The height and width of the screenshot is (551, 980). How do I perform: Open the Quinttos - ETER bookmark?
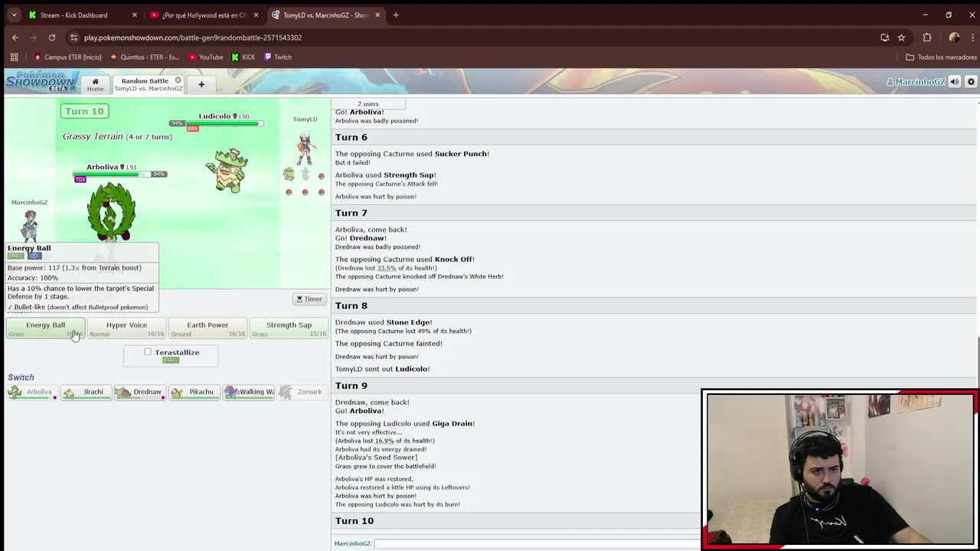(145, 57)
